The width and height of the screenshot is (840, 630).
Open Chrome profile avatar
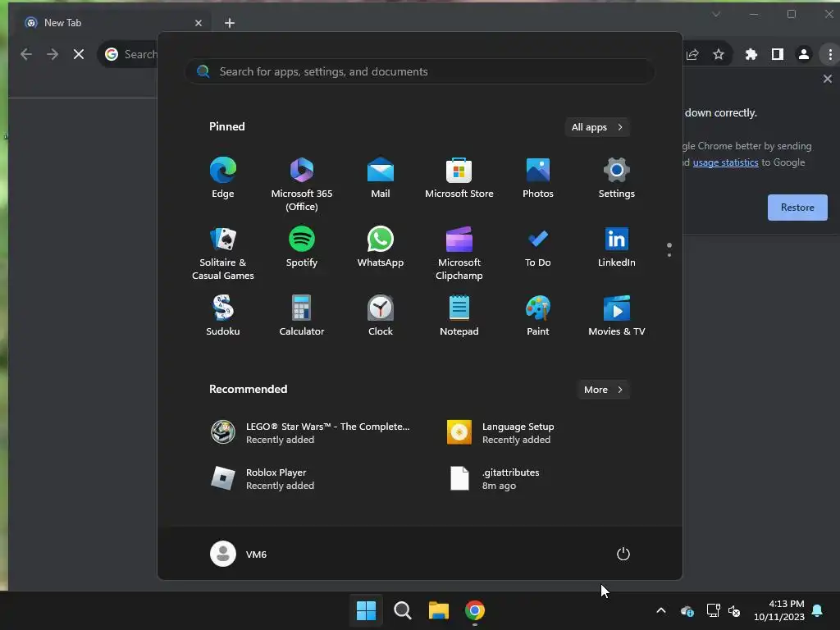pyautogui.click(x=804, y=54)
